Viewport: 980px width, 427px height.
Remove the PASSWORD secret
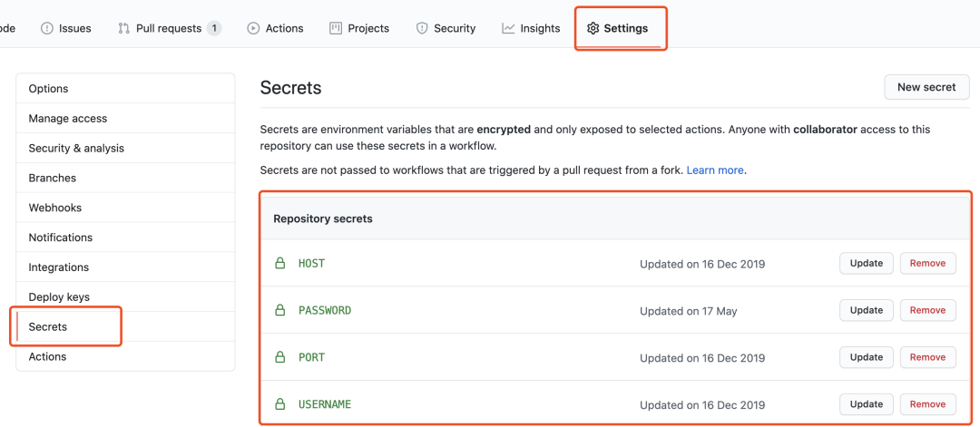pos(927,311)
